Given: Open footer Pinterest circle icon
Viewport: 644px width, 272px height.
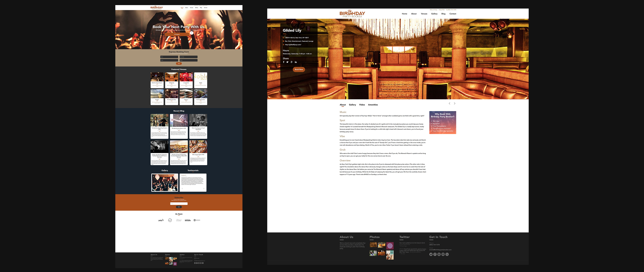Looking at the screenshot, I should click(443, 254).
